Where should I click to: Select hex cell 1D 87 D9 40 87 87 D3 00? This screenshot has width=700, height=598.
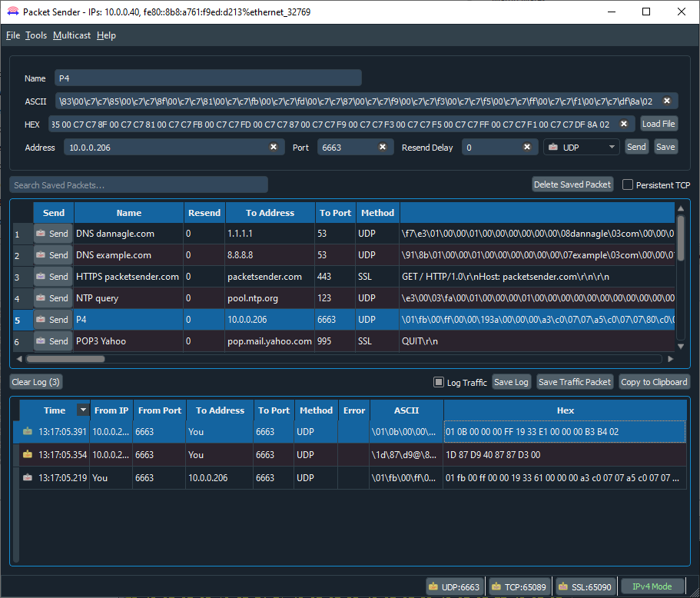[x=566, y=454]
